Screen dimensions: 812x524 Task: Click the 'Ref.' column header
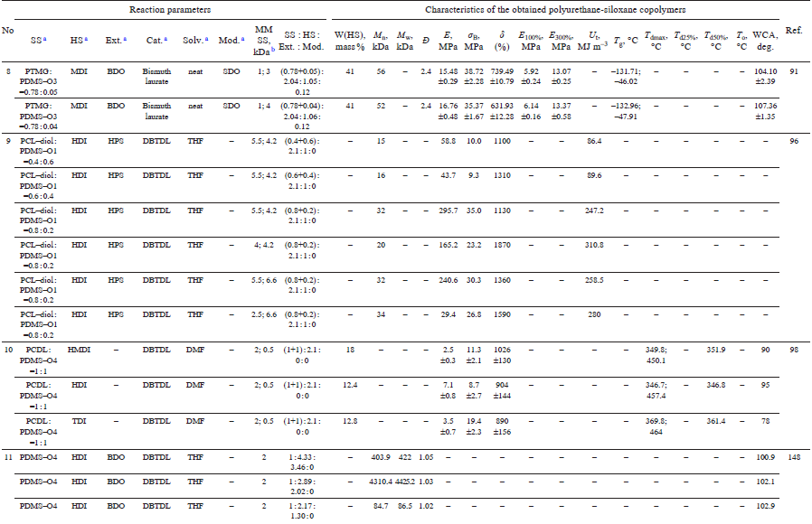(793, 31)
